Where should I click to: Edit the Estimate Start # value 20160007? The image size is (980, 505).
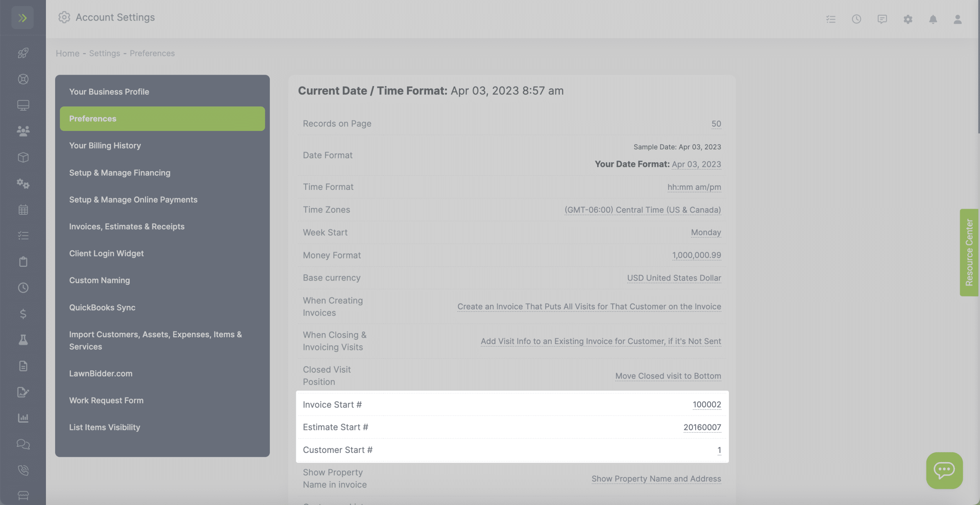pyautogui.click(x=702, y=427)
